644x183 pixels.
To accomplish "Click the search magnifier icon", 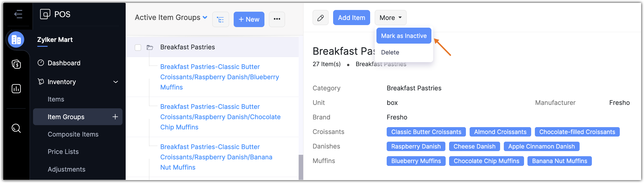I will click(16, 128).
